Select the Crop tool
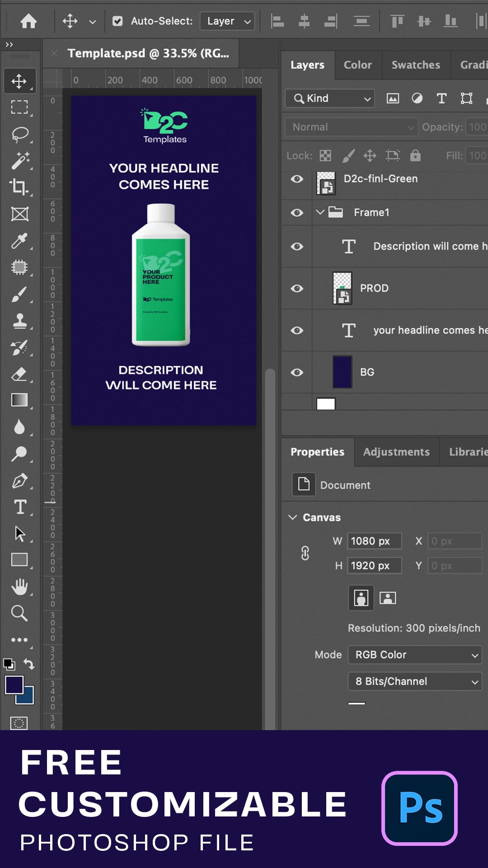Viewport: 488px width, 868px height. (19, 187)
